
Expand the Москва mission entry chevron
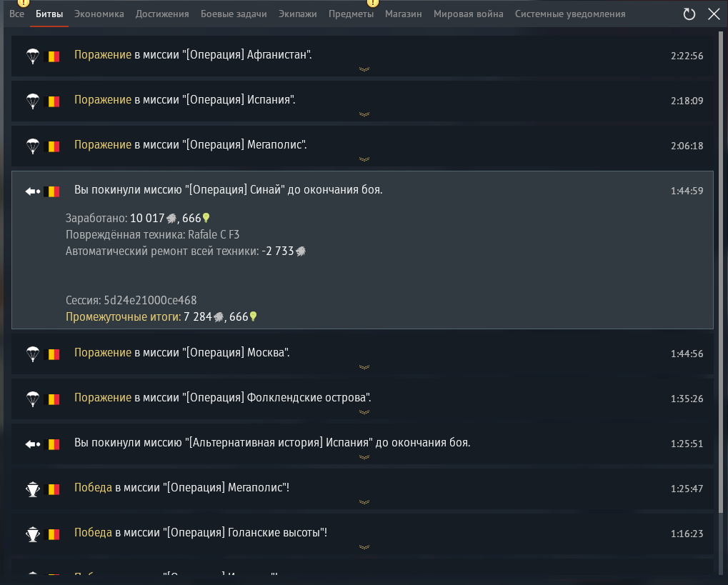coord(364,367)
